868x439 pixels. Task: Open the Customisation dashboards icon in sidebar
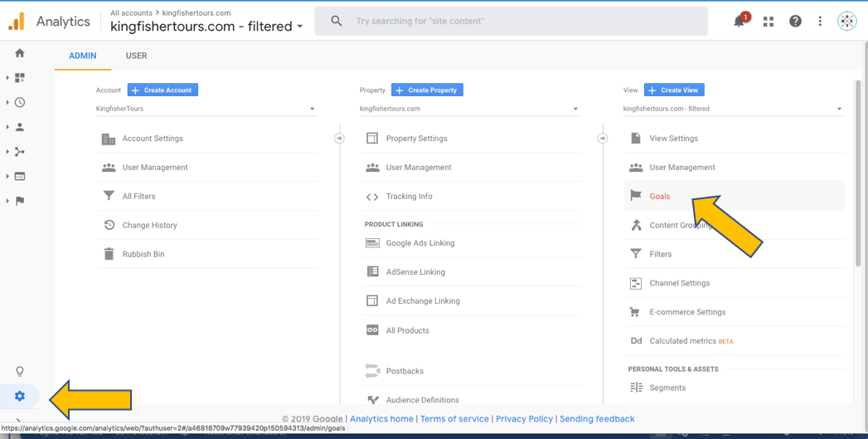click(x=20, y=78)
